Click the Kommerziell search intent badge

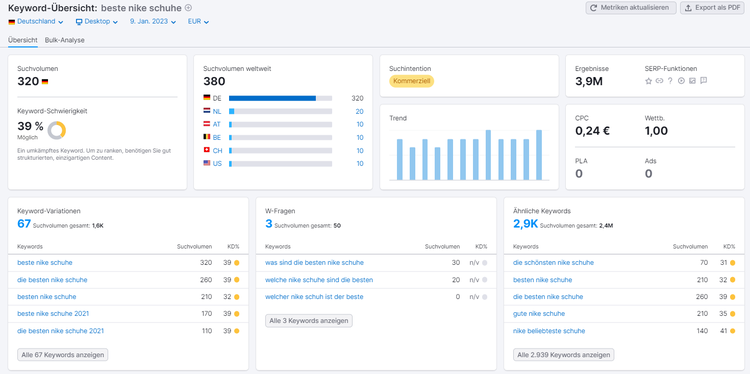(x=411, y=81)
